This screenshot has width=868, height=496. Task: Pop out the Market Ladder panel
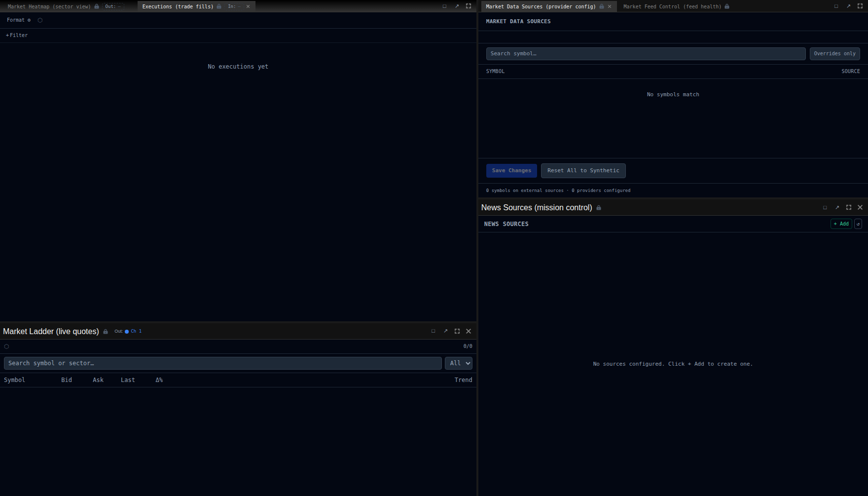click(x=445, y=331)
